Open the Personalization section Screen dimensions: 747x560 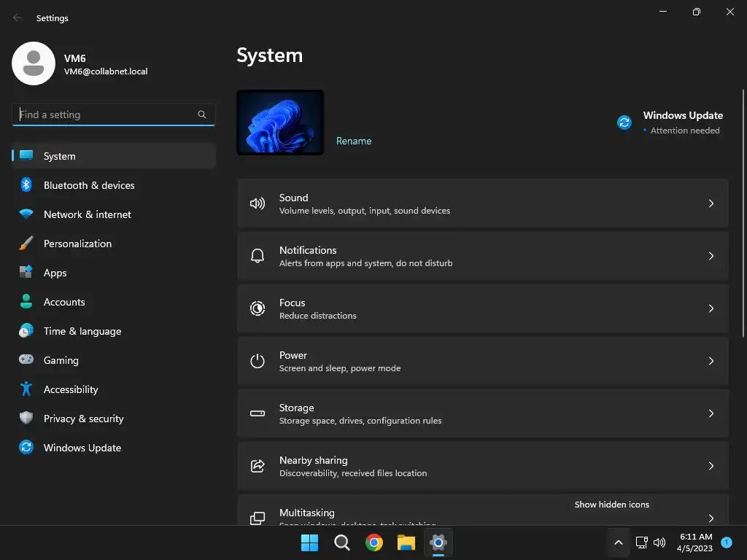tap(114, 244)
